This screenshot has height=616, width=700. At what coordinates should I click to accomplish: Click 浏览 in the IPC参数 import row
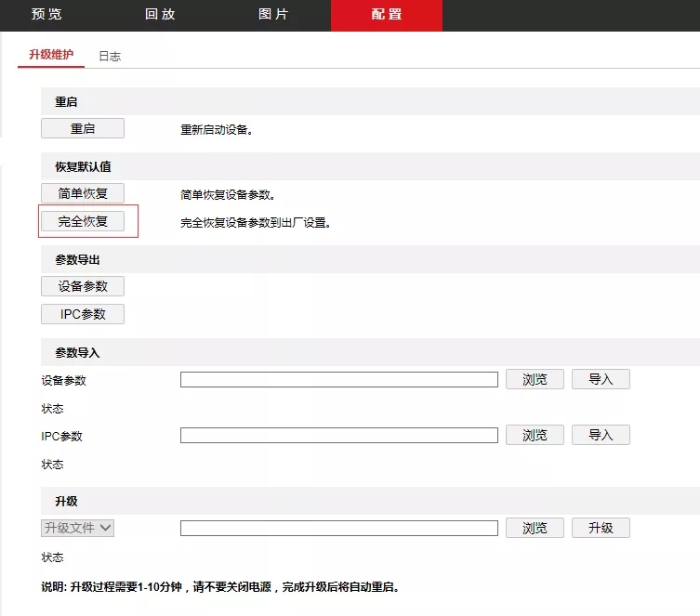pos(535,435)
